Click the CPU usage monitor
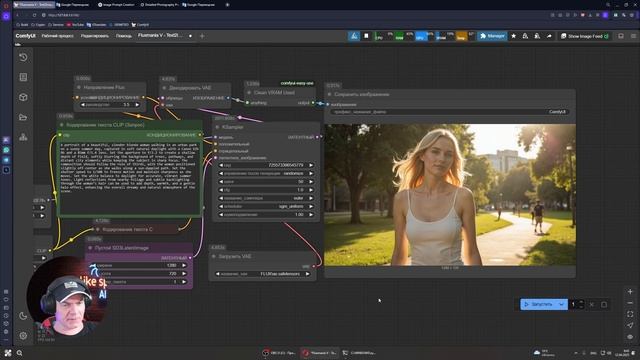The width and height of the screenshot is (640, 360). (384, 36)
